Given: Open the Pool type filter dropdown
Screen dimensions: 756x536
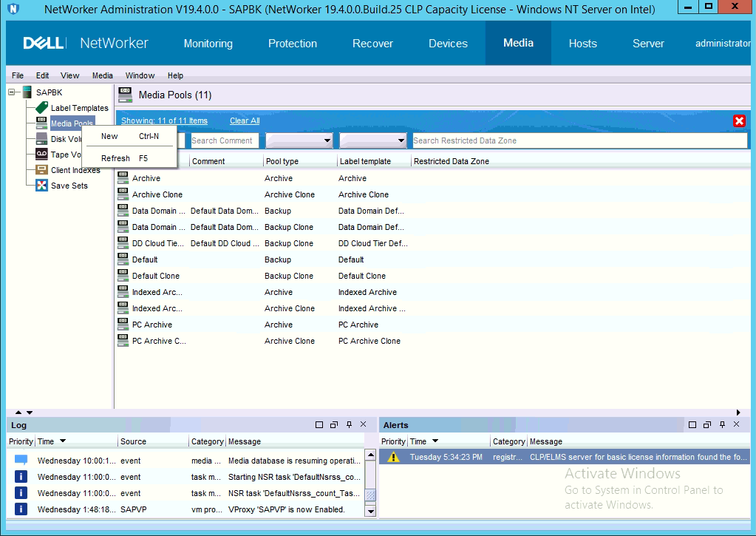Looking at the screenshot, I should [327, 140].
